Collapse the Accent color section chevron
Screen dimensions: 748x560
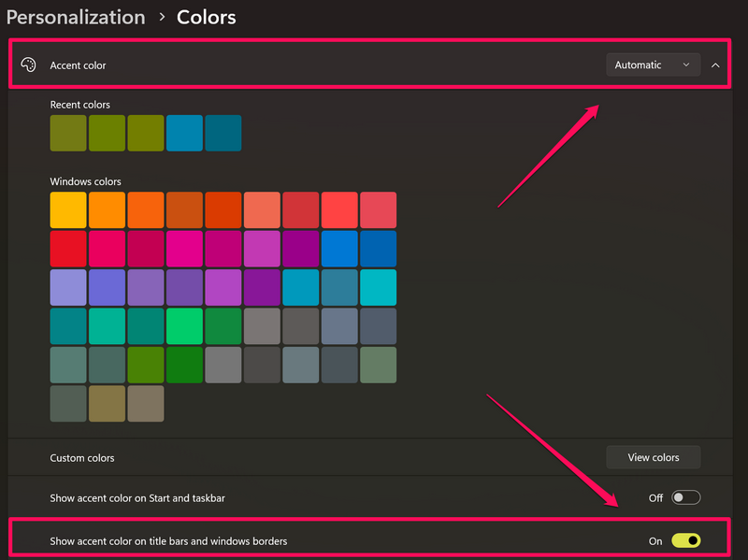coord(715,65)
